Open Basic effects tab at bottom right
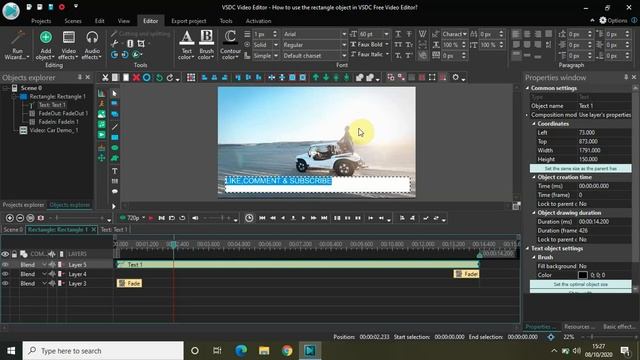 tap(619, 327)
